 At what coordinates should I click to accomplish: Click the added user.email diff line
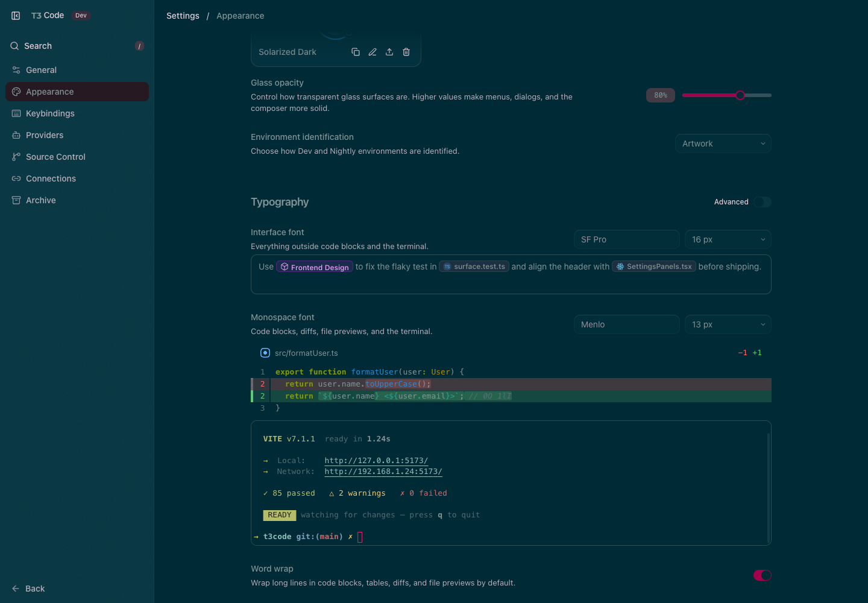click(511, 396)
